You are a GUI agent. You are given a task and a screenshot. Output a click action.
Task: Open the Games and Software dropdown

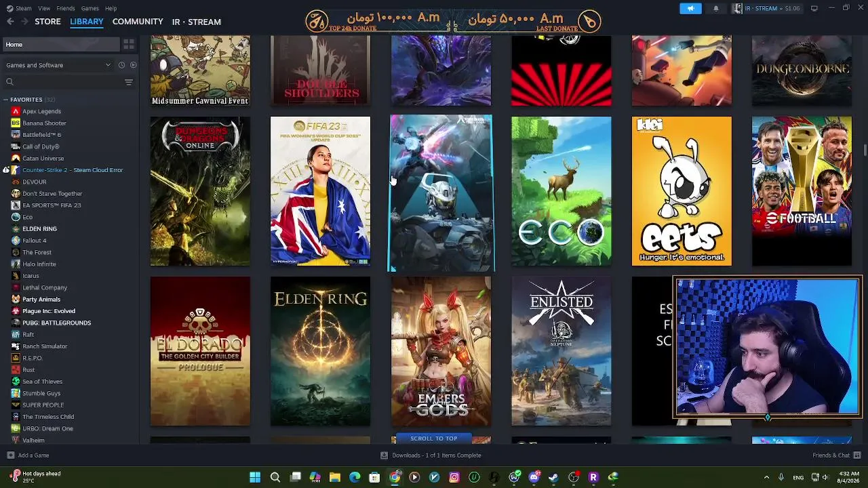pyautogui.click(x=58, y=65)
